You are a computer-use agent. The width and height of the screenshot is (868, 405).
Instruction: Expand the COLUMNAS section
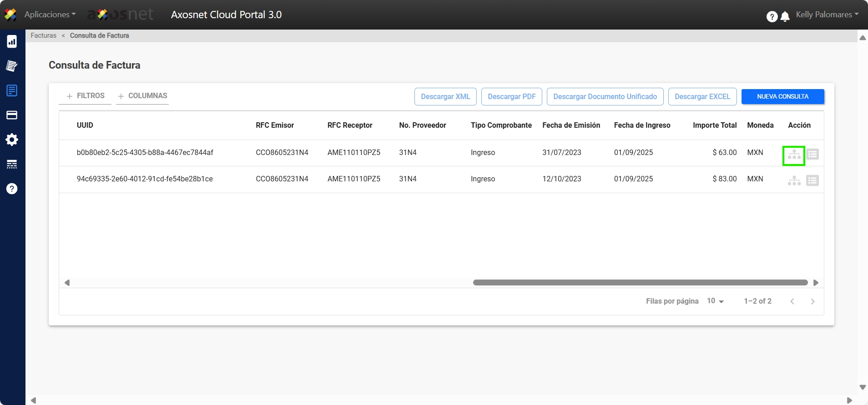click(142, 96)
